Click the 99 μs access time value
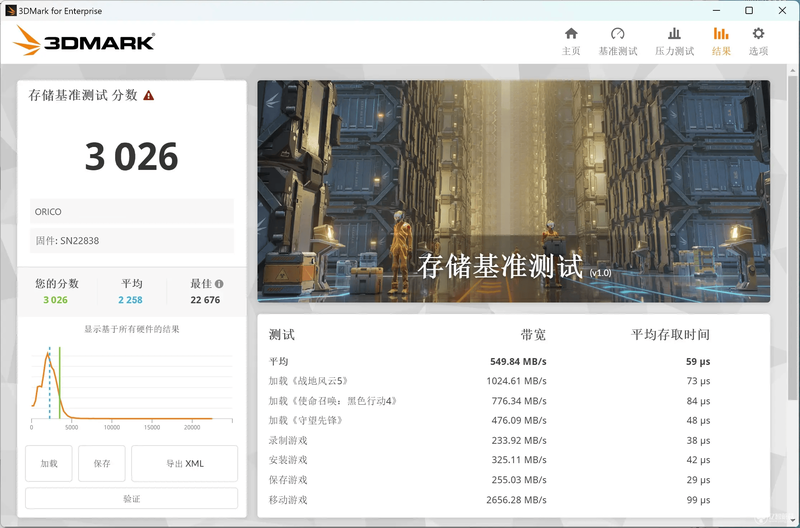800x528 pixels. (x=698, y=500)
